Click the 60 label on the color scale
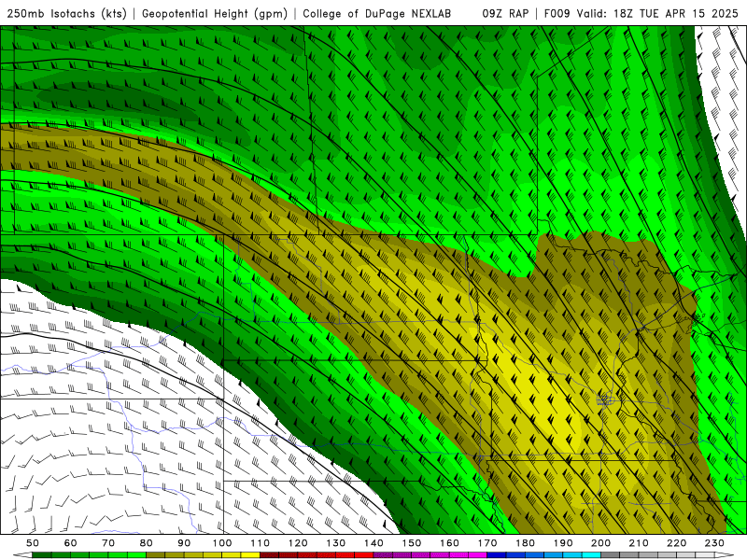Viewport: 747px width, 560px height. pos(71,543)
